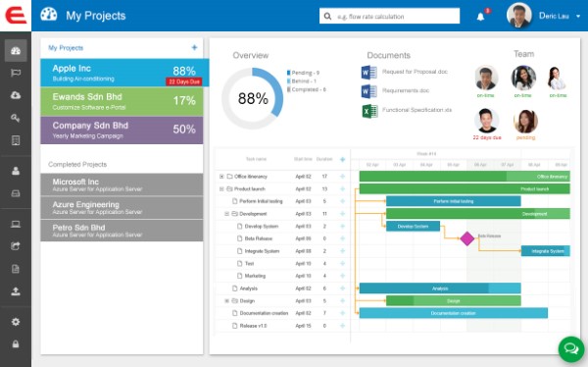Open the Functional Specification Excel icon
The height and width of the screenshot is (367, 588).
click(369, 111)
